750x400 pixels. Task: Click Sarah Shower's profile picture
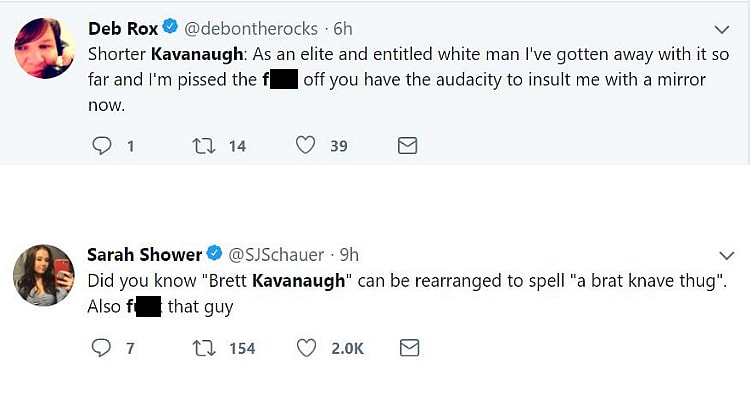43,274
